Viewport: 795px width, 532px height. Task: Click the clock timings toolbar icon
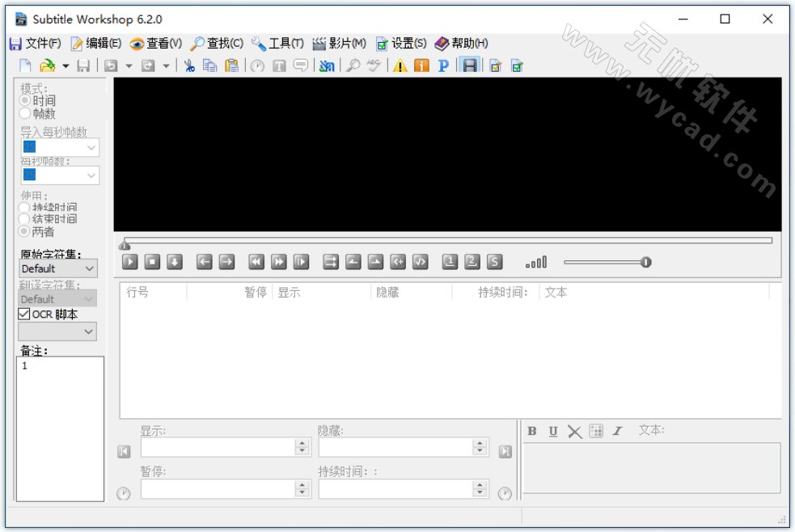pos(257,65)
